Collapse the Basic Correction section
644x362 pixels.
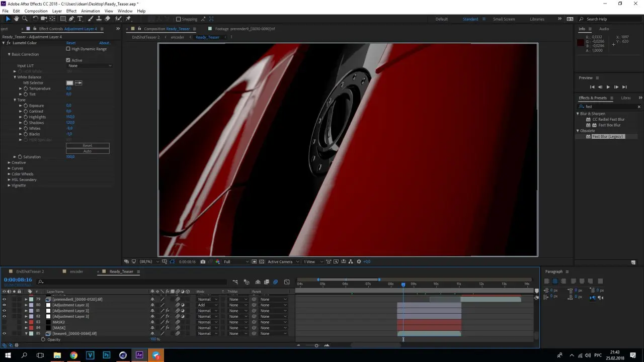point(9,54)
